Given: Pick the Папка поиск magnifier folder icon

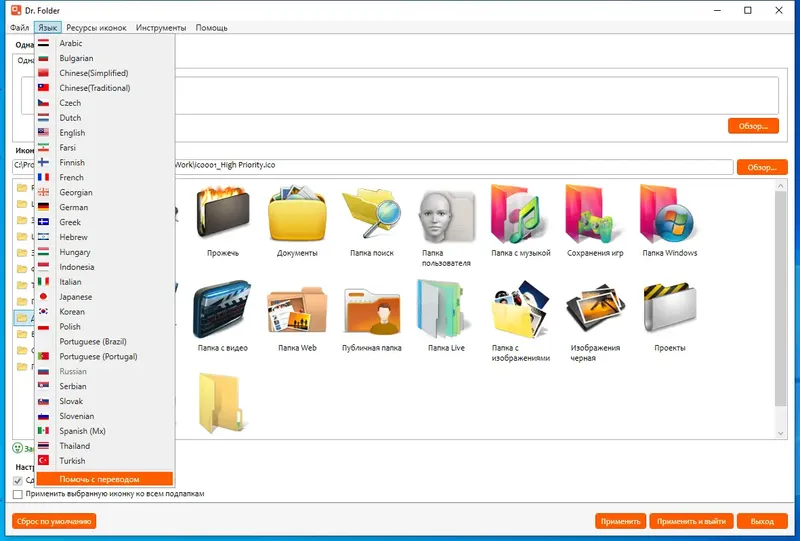Looking at the screenshot, I should pos(371,213).
